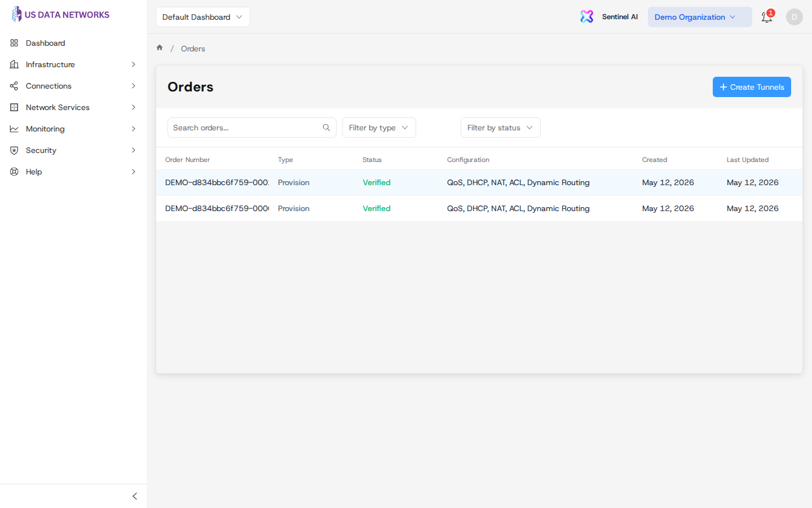Click the Monitoring chart icon
Viewport: 812px width, 508px height.
(14, 129)
